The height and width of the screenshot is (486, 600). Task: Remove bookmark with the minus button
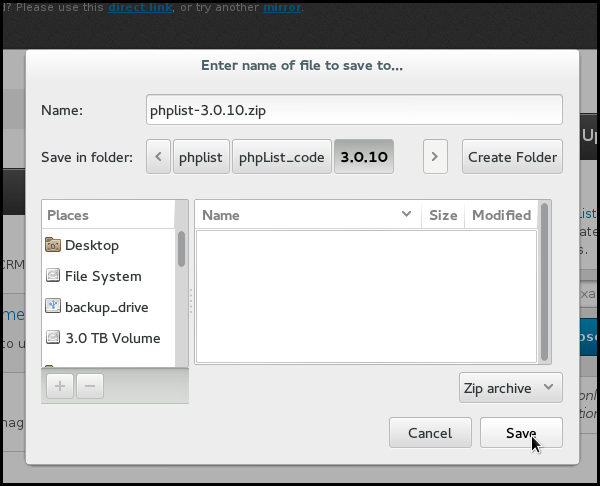click(x=90, y=386)
